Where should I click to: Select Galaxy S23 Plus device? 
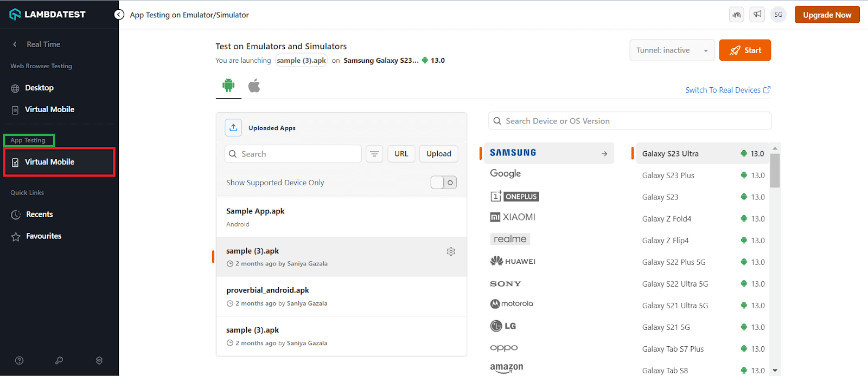(x=668, y=176)
